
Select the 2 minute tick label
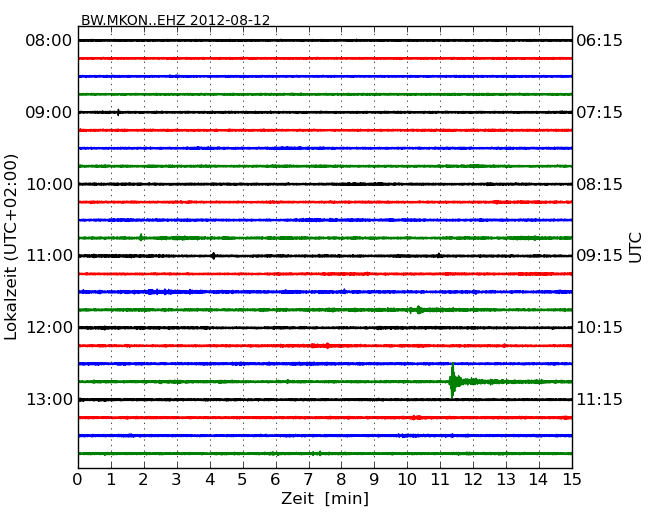point(143,480)
